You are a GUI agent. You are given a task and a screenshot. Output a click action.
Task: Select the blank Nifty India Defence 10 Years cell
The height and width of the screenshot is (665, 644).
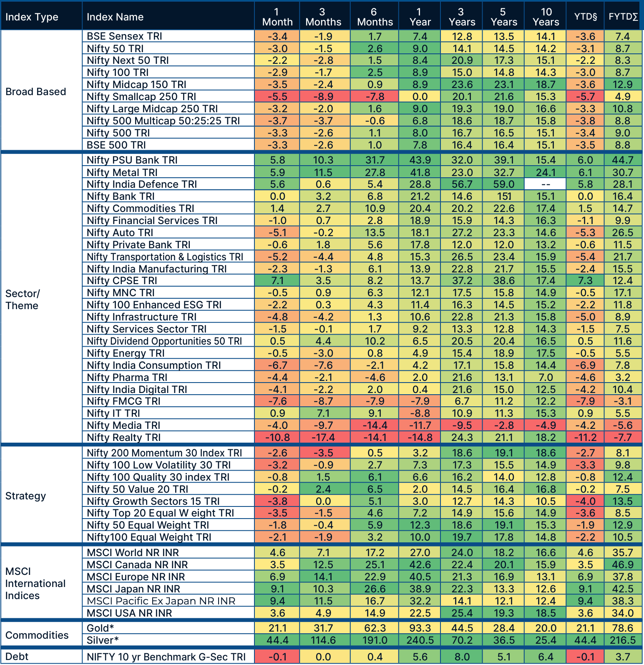pos(545,184)
